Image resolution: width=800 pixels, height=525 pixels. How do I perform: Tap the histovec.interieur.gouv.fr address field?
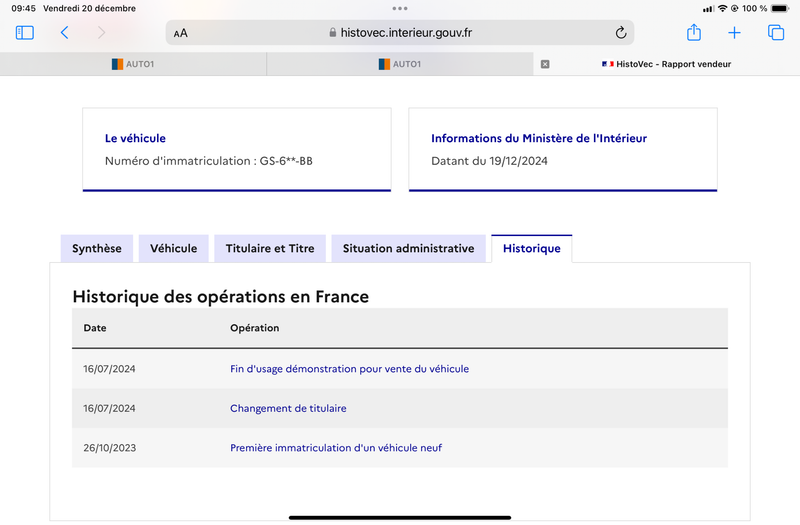pos(400,33)
